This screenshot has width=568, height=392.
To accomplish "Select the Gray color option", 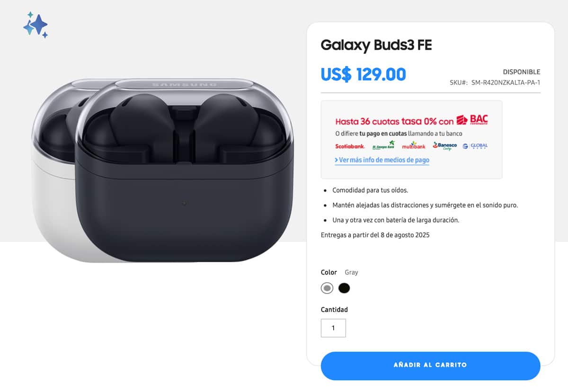I will [x=327, y=288].
